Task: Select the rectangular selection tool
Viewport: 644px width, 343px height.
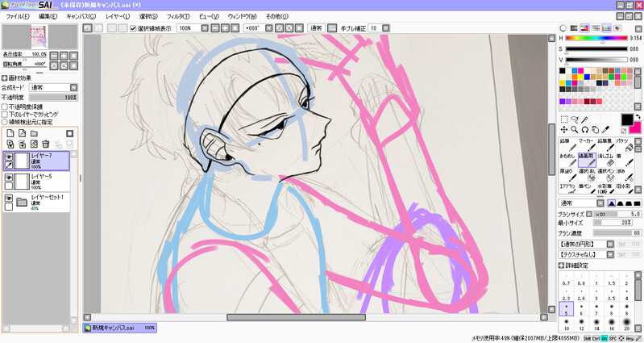Action: pos(564,119)
